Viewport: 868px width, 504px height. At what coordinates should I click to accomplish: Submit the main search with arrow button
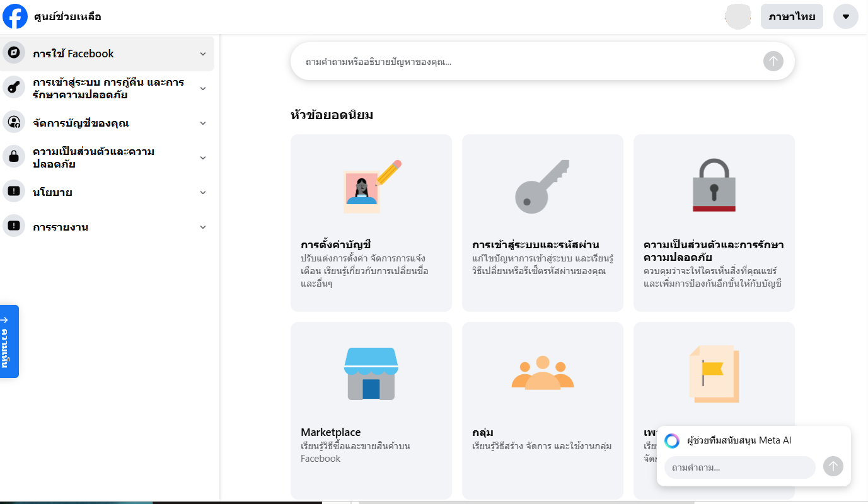pyautogui.click(x=773, y=61)
